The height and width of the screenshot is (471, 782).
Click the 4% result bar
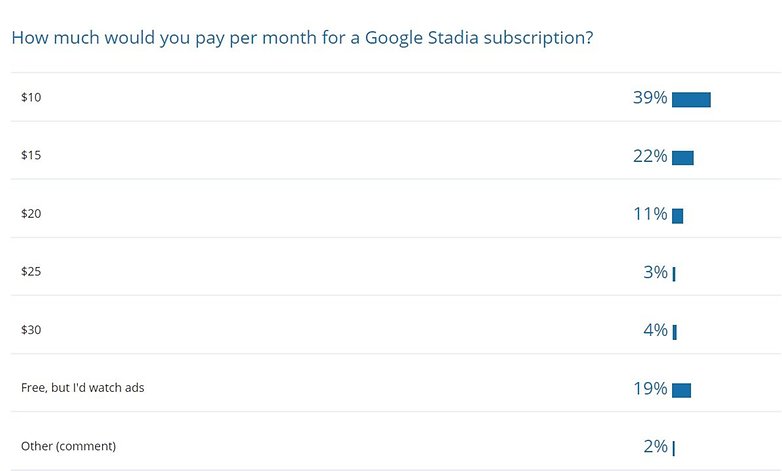click(x=675, y=332)
